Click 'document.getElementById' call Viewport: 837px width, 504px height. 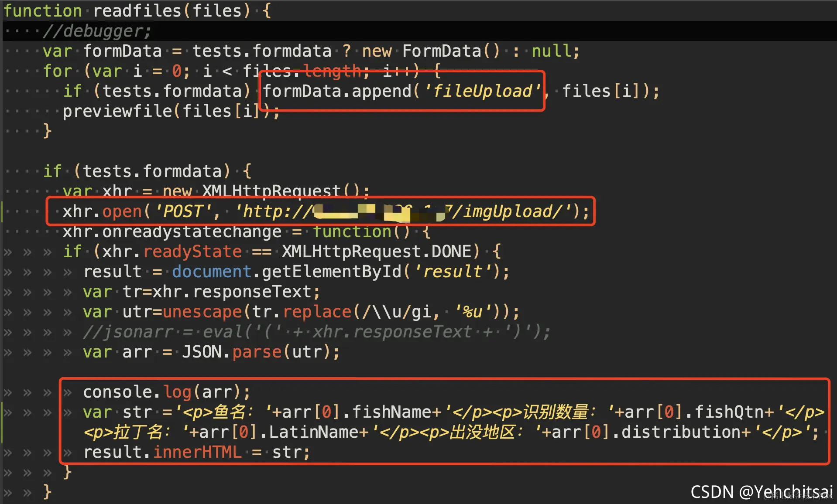287,272
